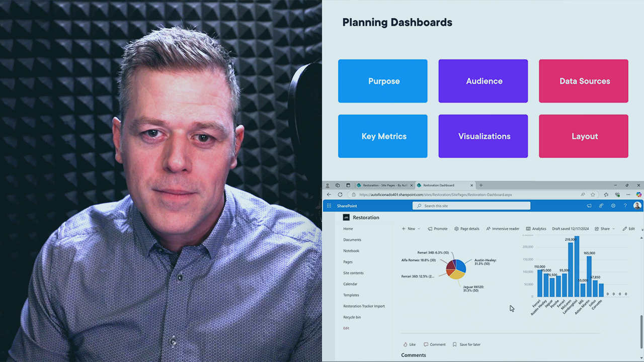644x362 pixels.
Task: Open the SharePoint help question mark icon
Action: pyautogui.click(x=625, y=206)
